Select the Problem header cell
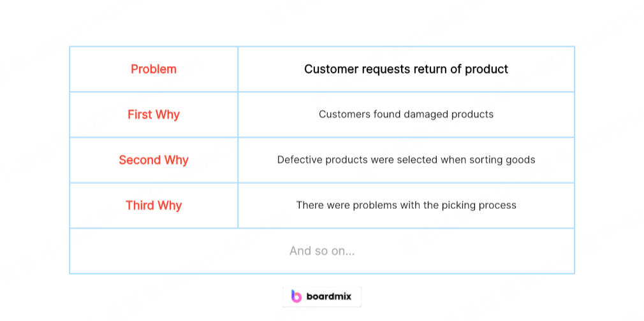The height and width of the screenshot is (321, 644). tap(154, 69)
